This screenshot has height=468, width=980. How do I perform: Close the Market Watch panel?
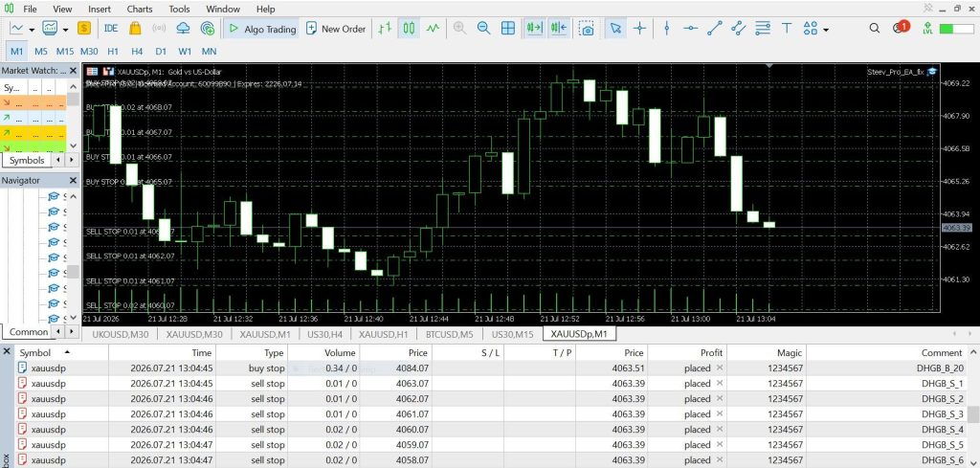point(73,71)
